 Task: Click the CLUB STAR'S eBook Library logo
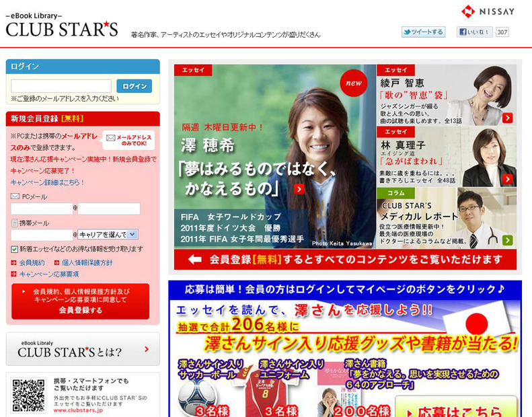(x=62, y=25)
